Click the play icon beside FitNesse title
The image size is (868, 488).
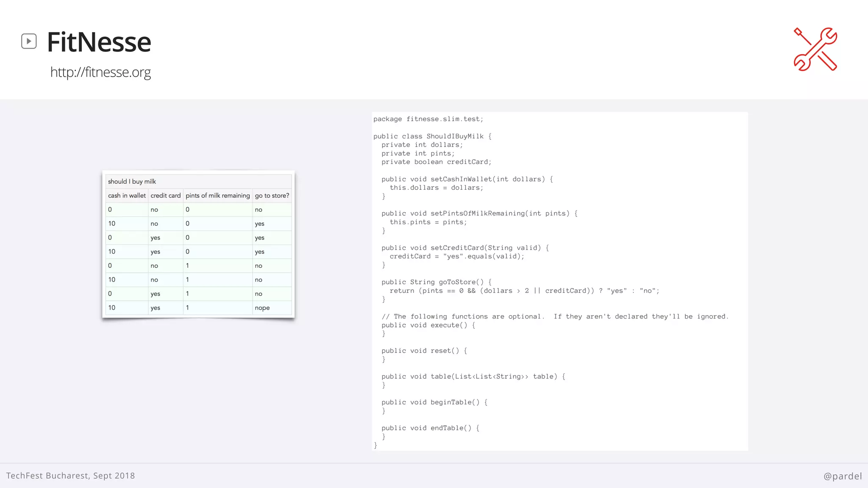[29, 41]
